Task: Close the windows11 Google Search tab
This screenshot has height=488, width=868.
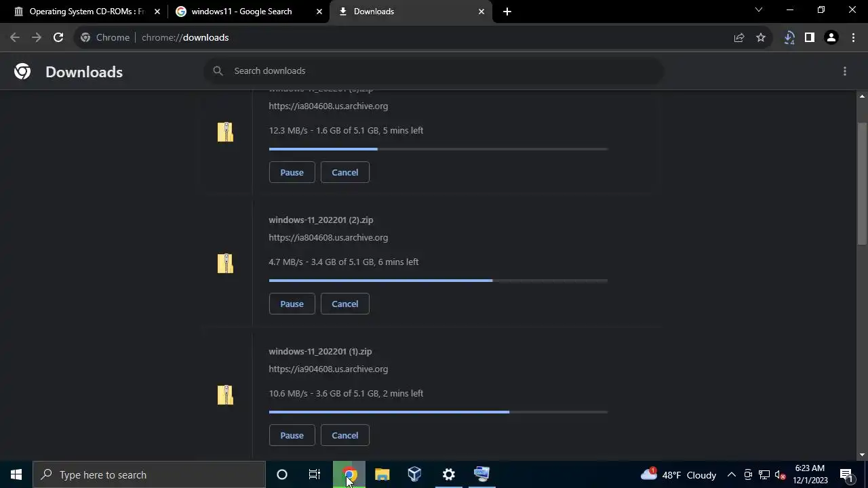Action: pyautogui.click(x=319, y=12)
